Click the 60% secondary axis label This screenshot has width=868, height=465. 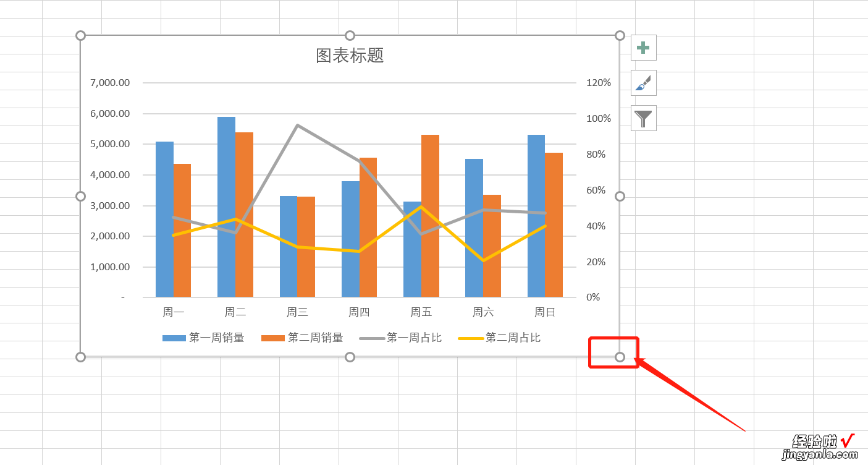tap(596, 190)
